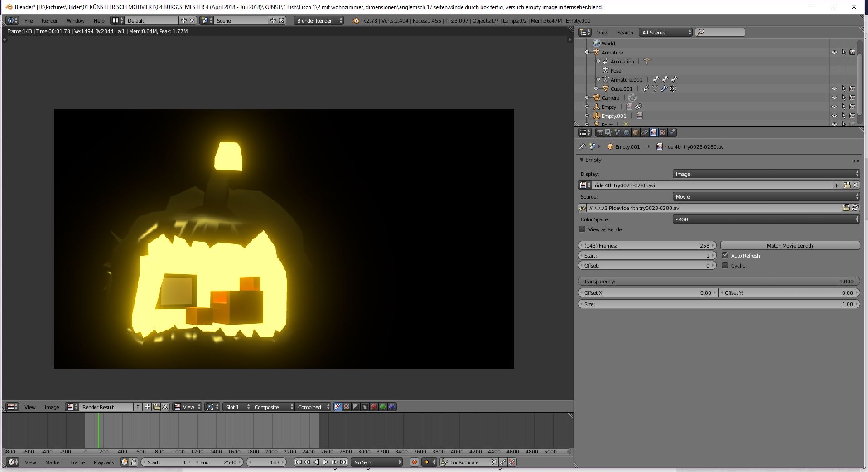Open the Render Layers properties tab
Screen dimensions: 868x472
pyautogui.click(x=608, y=132)
